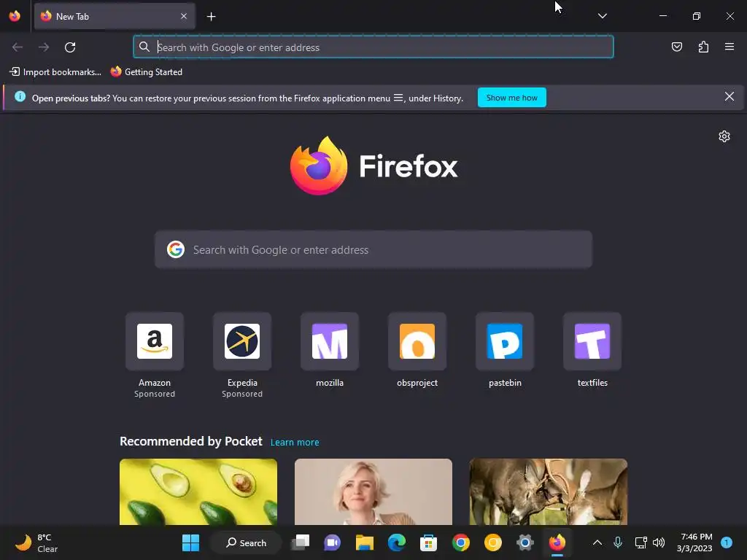
Task: Open the blonde woman Pocket story card
Action: [373, 491]
